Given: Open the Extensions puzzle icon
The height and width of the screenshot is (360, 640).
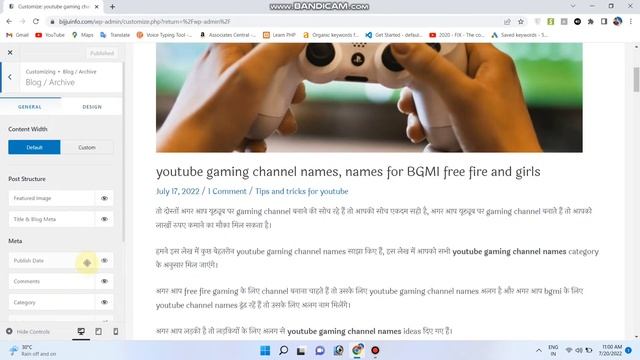Looking at the screenshot, I should click(591, 22).
